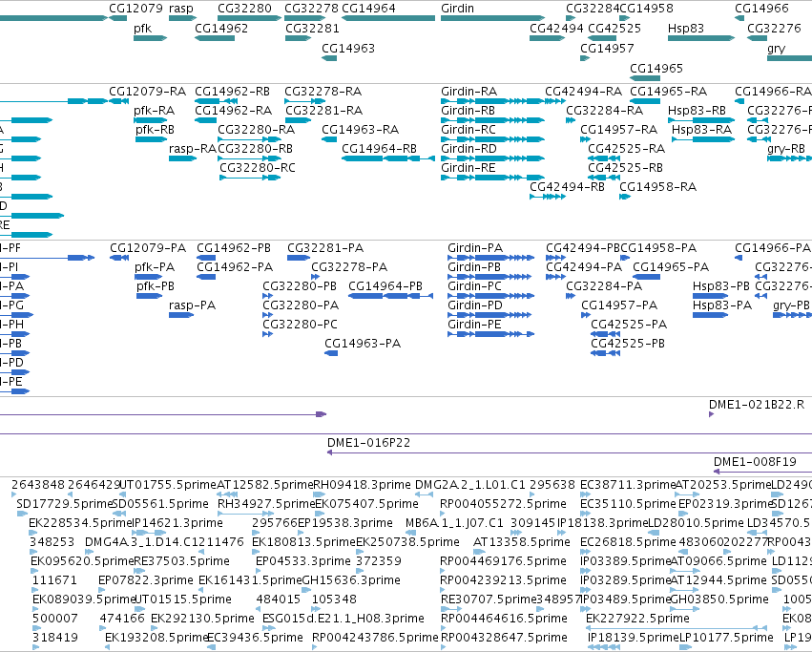
Task: Select gene label CG32278
Action: tap(311, 9)
